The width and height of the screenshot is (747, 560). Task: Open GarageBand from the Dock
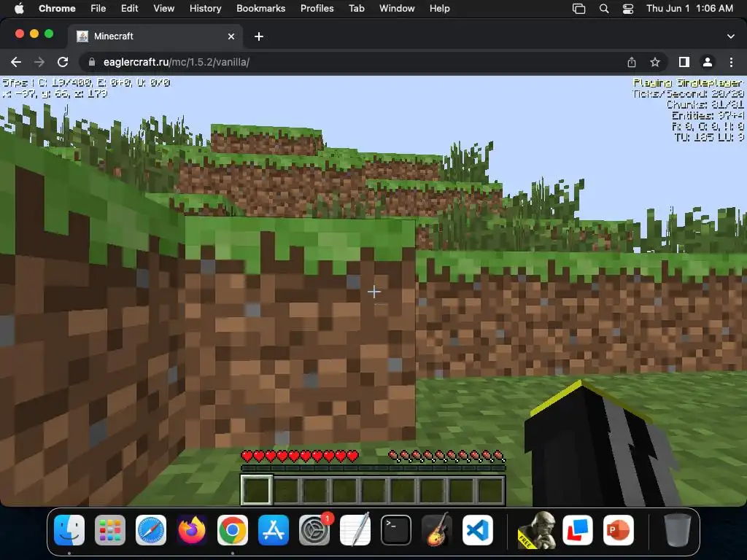click(437, 530)
